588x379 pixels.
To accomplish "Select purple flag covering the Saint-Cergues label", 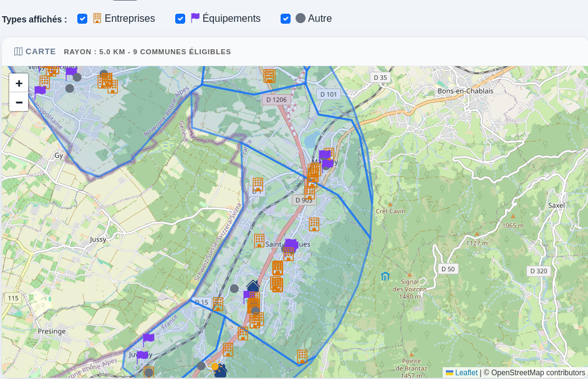I will [x=291, y=245].
